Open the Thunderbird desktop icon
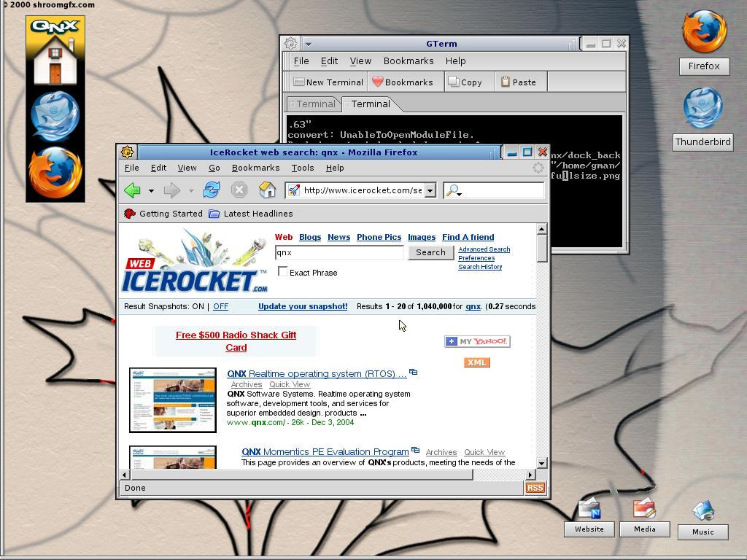Viewport: 747px width, 560px height. click(x=703, y=108)
